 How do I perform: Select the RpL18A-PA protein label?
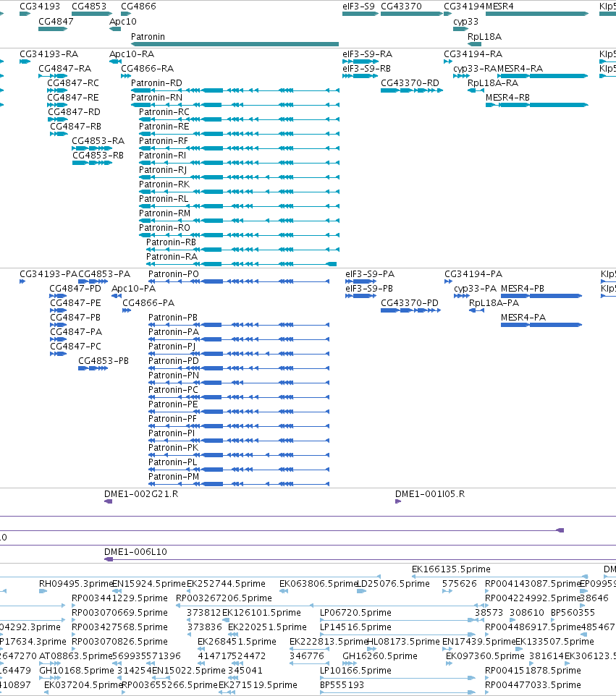[494, 303]
